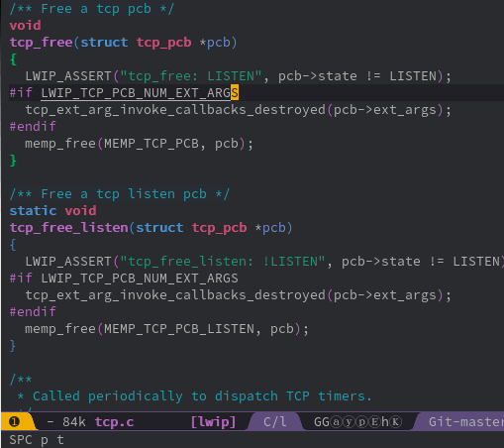This screenshot has width=504, height=448.
Task: Click the 'h' minor mode indicator
Action: click(x=385, y=422)
